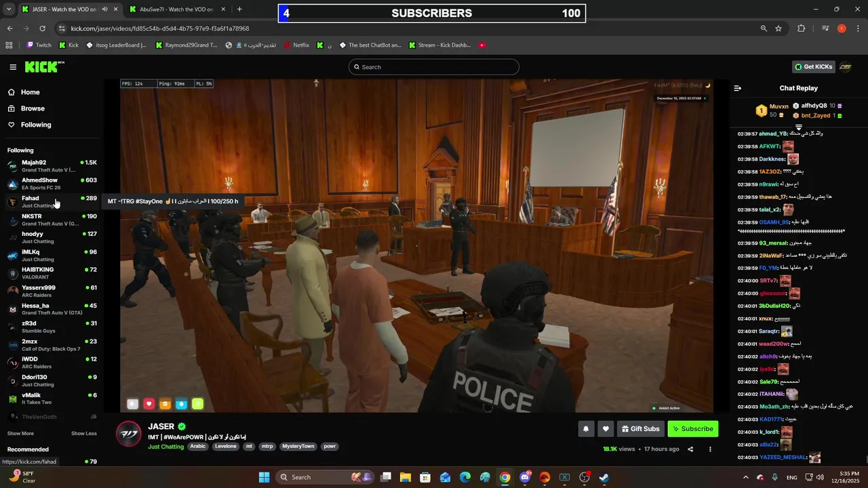Click Show Less in Following list

pyautogui.click(x=84, y=434)
